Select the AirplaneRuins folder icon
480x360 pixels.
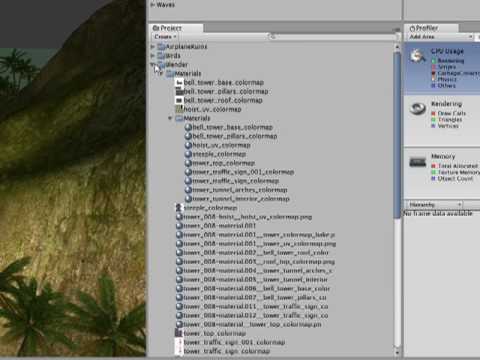[161, 46]
